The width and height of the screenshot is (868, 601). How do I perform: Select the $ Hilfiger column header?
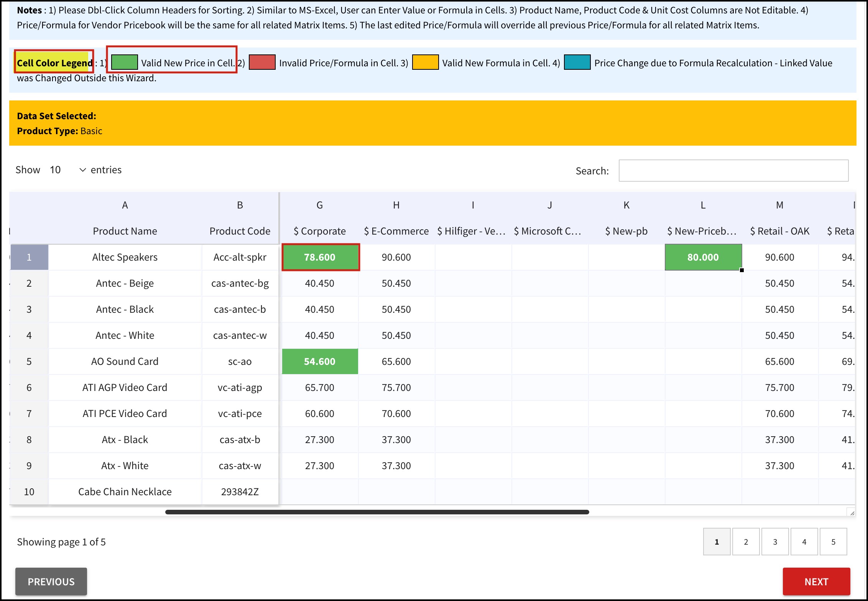[x=473, y=231]
